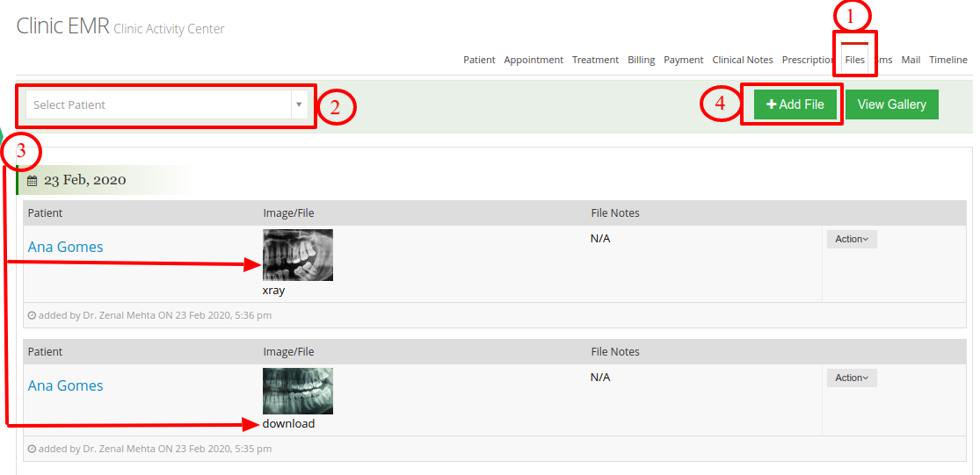Viewport: 980px width, 475px height.
Task: Open the Patient tab
Action: 479,60
